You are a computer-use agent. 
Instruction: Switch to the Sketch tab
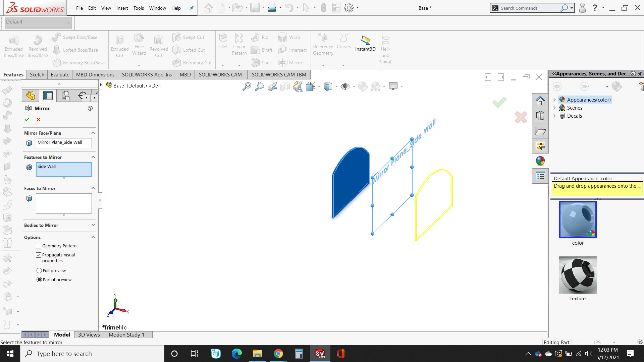click(37, 74)
